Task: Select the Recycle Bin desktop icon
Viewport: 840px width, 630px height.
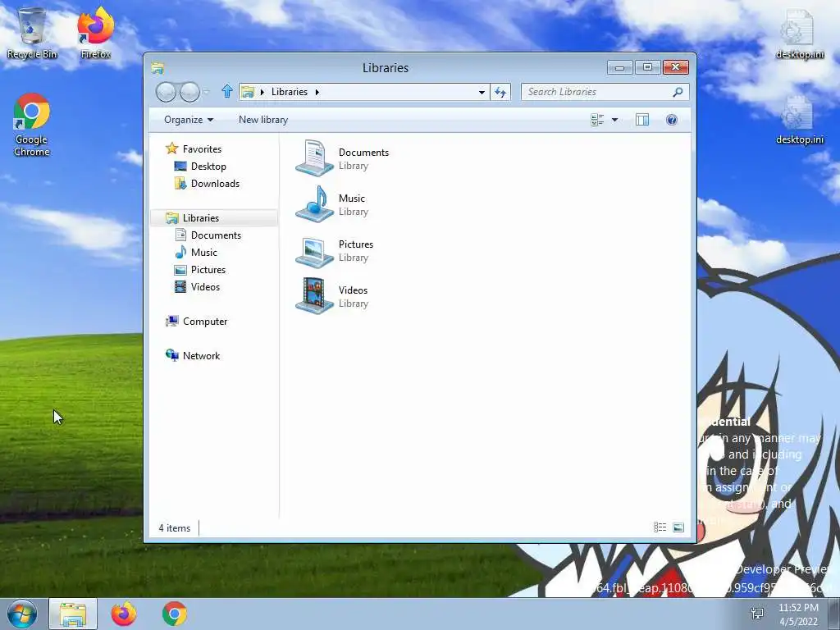Action: pos(32,34)
